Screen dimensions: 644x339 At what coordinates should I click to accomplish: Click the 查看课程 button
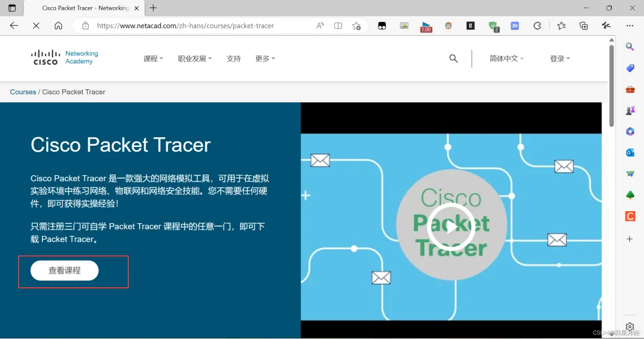[65, 270]
